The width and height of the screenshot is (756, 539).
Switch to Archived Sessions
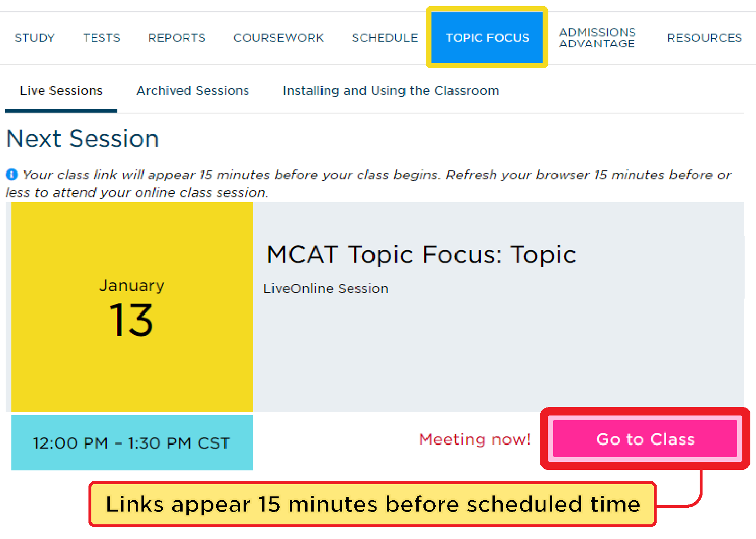(x=193, y=91)
